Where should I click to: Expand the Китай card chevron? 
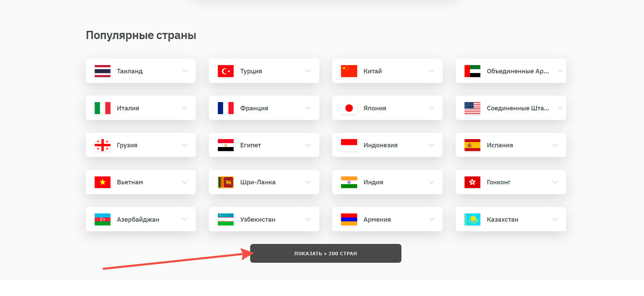(432, 71)
